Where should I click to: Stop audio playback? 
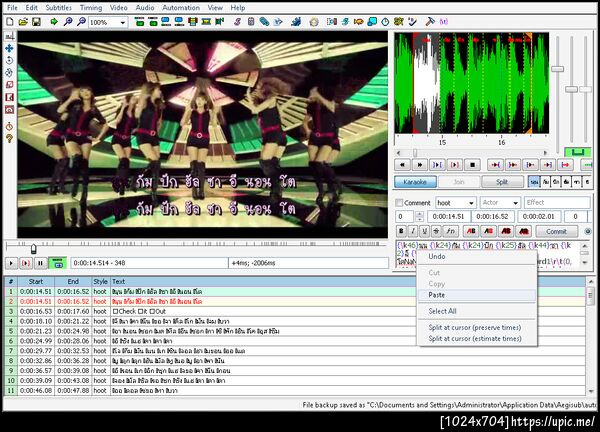pyautogui.click(x=473, y=165)
